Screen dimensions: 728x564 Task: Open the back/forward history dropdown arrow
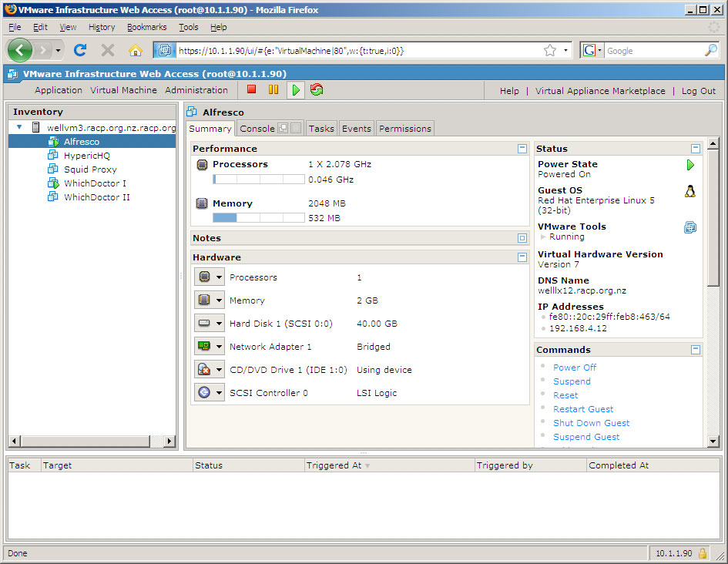tap(58, 50)
